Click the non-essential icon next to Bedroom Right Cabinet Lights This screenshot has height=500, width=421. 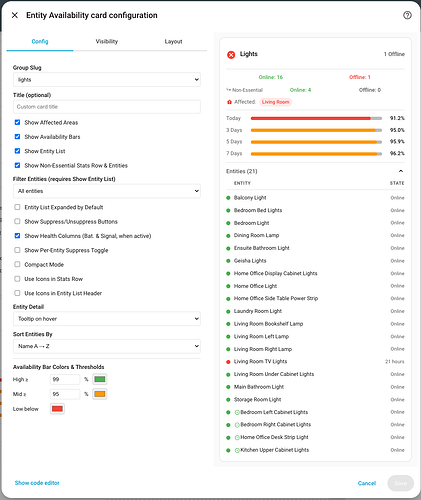coord(237,425)
